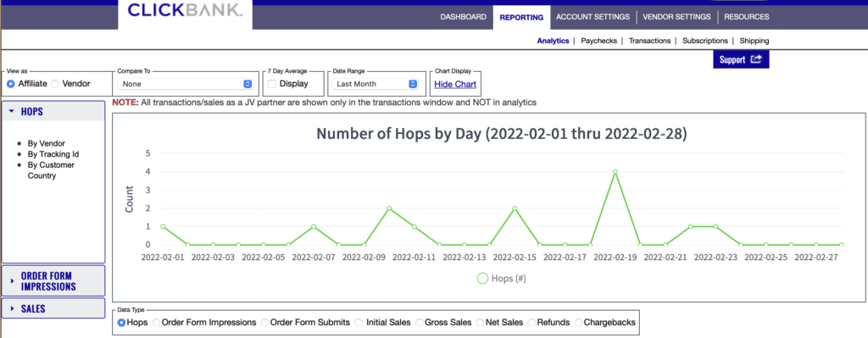Select the Vendor radio button

55,84
